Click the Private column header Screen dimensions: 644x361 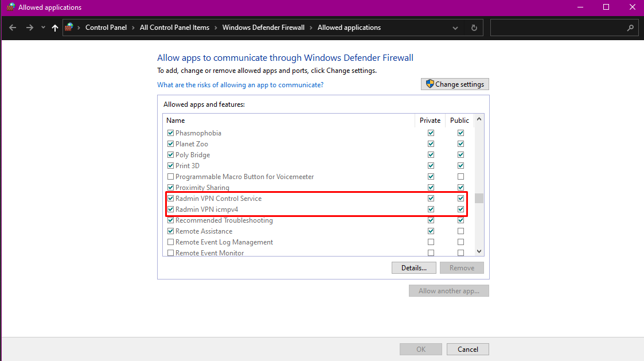pos(430,121)
